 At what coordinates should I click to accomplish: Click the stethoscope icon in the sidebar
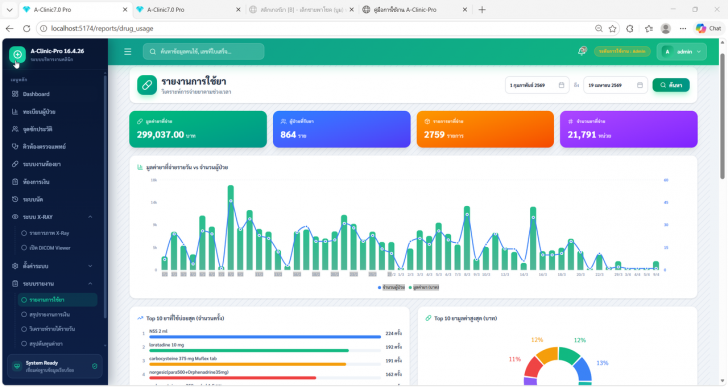click(x=15, y=146)
